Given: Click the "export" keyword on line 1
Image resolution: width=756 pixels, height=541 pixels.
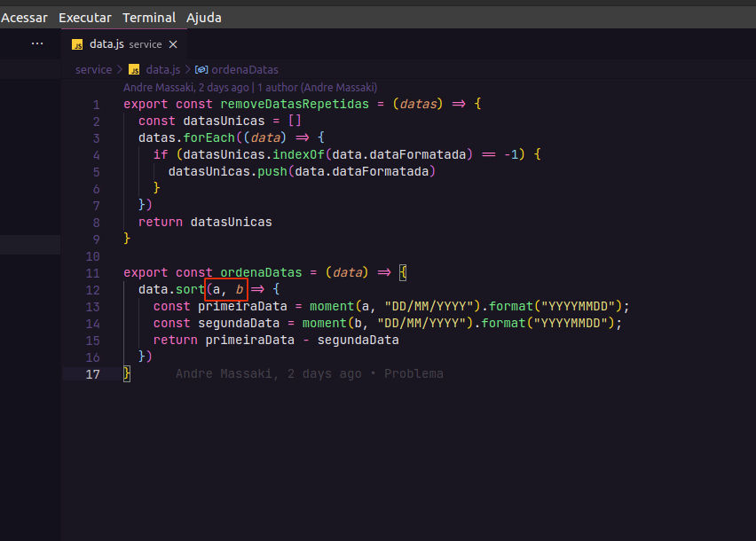Looking at the screenshot, I should [x=146, y=104].
